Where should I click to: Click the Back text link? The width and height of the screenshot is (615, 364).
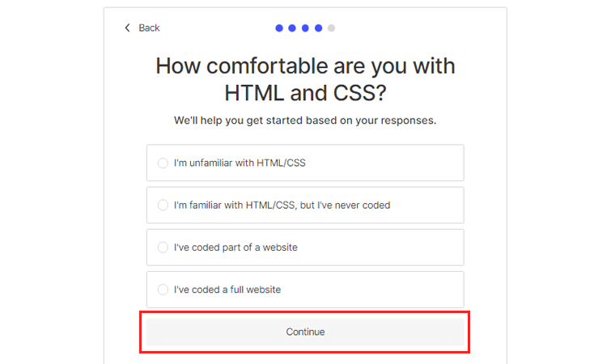coord(149,28)
